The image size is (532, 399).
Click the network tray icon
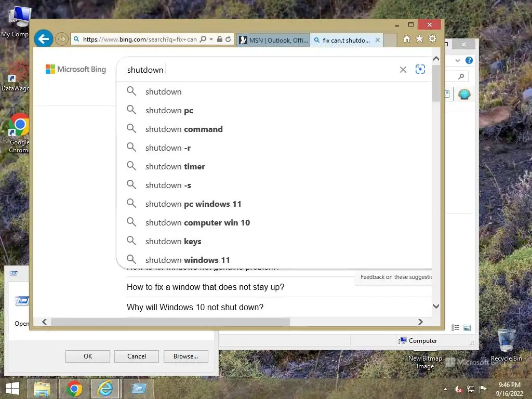(471, 389)
